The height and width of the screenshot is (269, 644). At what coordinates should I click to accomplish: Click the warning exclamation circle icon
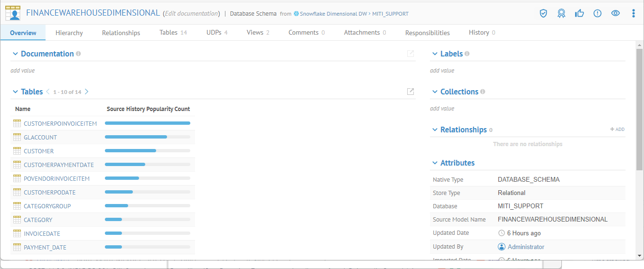click(x=597, y=13)
